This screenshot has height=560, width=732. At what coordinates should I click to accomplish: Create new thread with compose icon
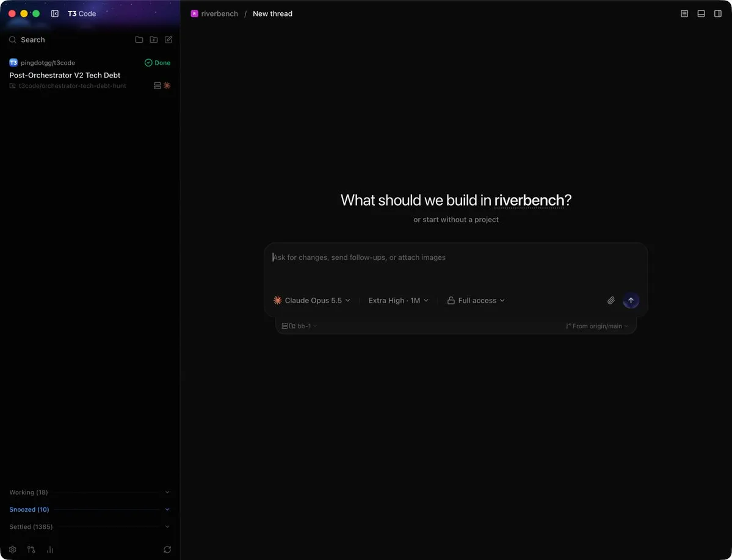coord(169,40)
